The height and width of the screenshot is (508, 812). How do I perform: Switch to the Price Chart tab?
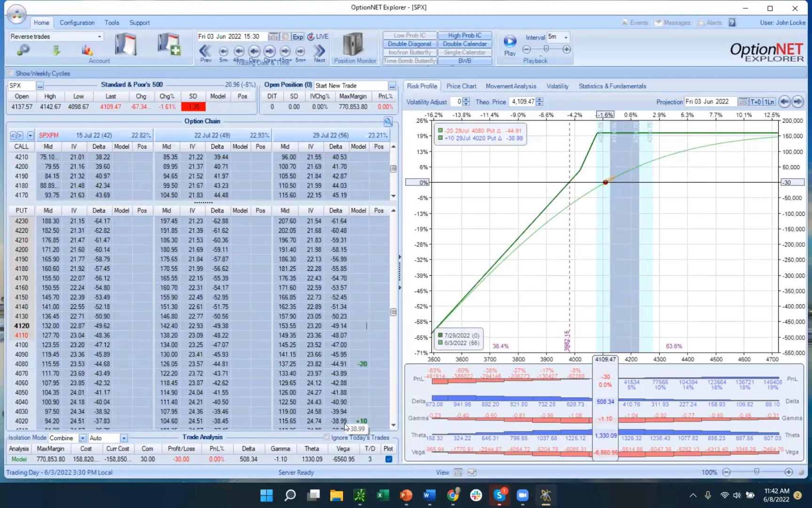tap(461, 86)
